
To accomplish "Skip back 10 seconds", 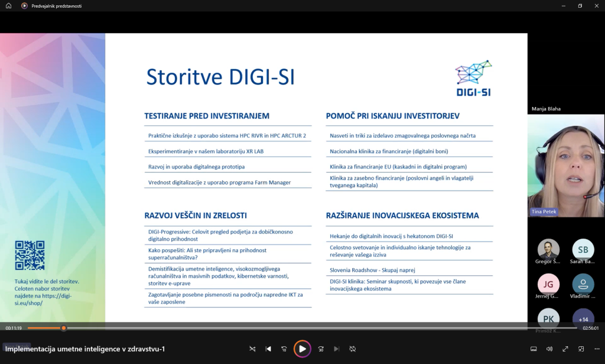I will pos(284,349).
